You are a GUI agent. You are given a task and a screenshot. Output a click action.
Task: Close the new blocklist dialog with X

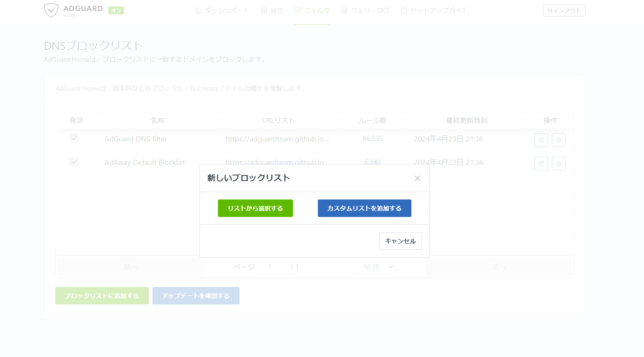pos(417,178)
